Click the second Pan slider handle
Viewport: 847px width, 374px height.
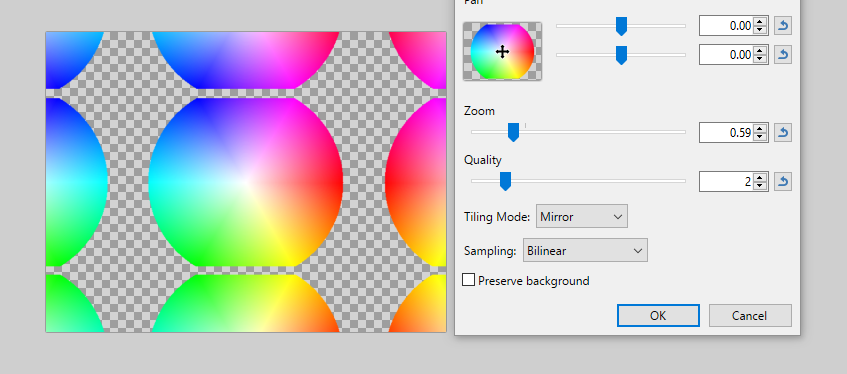click(621, 55)
